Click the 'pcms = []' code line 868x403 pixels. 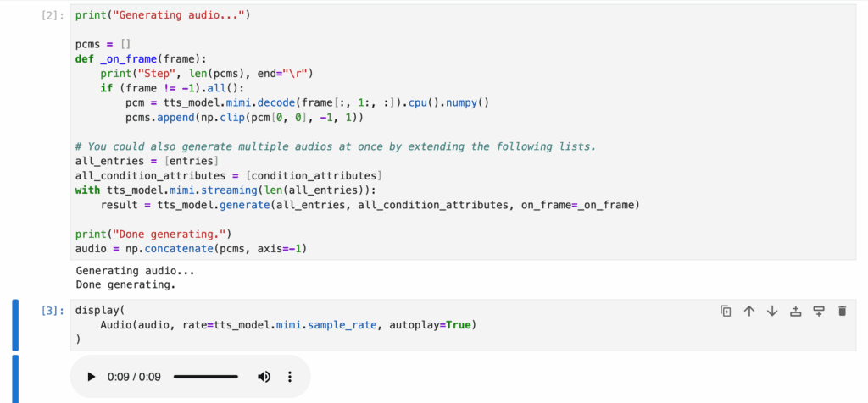[103, 44]
